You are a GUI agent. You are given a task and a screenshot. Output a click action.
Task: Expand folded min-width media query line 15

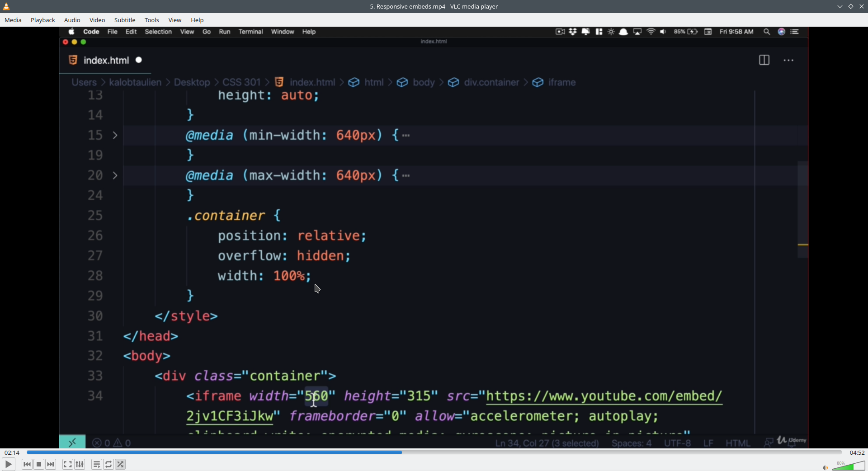tap(115, 135)
